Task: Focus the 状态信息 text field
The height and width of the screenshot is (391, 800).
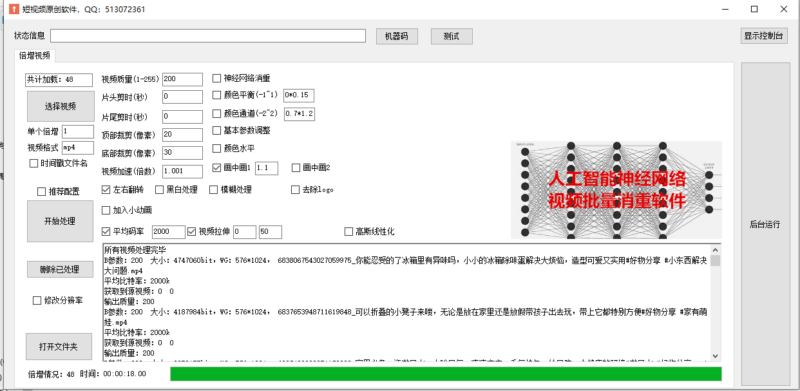Action: coord(208,36)
